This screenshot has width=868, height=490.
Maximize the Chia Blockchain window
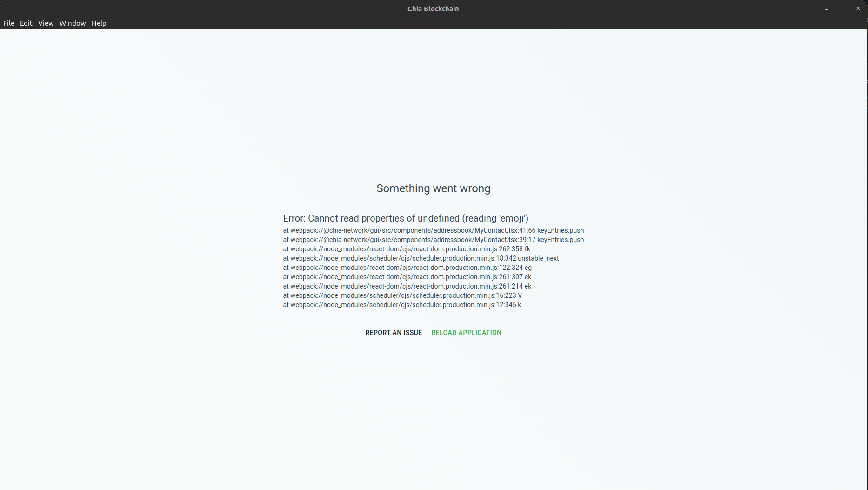tap(842, 8)
